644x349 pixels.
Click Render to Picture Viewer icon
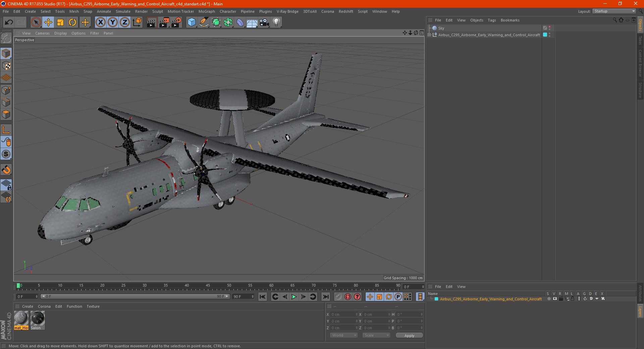click(164, 22)
